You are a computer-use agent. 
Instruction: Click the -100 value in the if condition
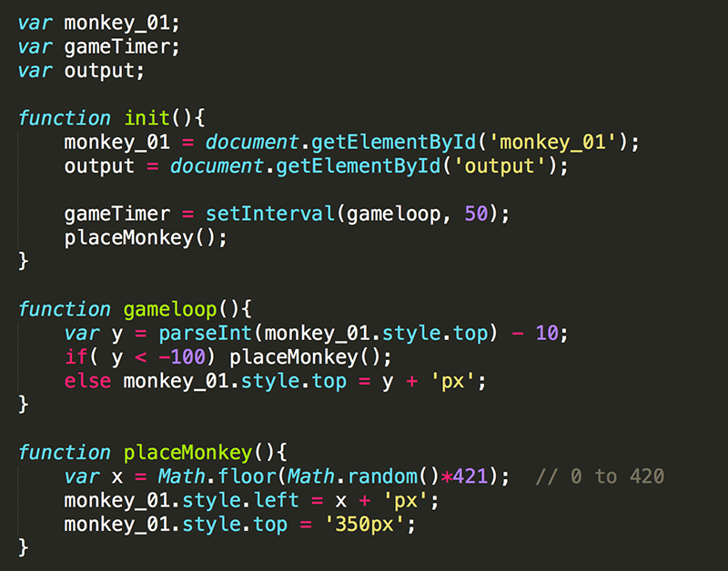coord(186,356)
